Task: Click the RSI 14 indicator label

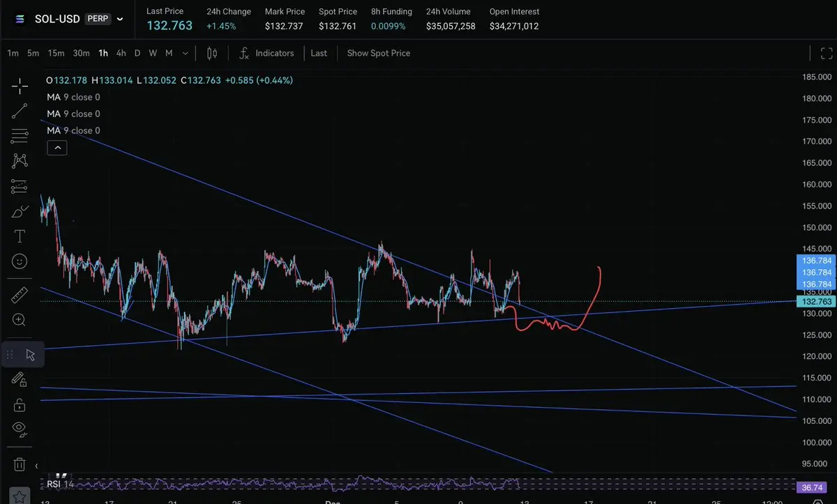Action: tap(60, 484)
